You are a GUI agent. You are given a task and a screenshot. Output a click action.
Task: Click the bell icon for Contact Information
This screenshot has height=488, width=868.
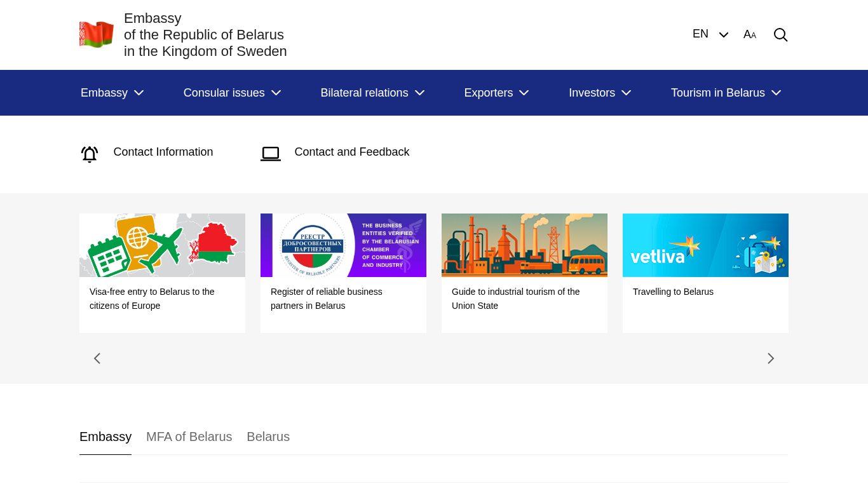click(90, 154)
